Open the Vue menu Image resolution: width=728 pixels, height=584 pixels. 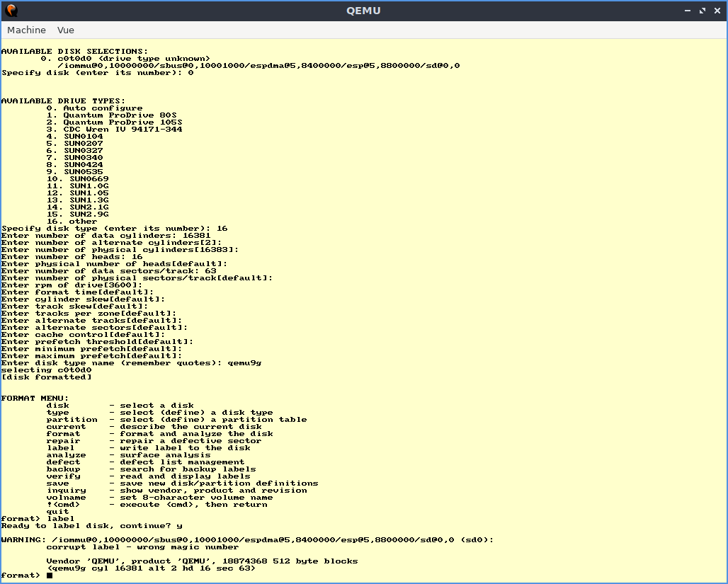pyautogui.click(x=65, y=30)
